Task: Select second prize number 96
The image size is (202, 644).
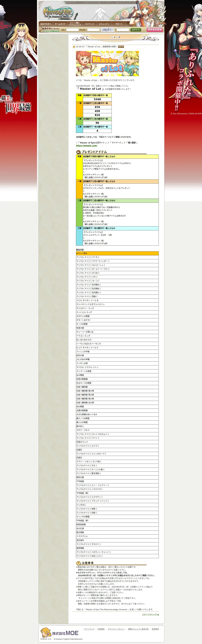Action: 97,123
